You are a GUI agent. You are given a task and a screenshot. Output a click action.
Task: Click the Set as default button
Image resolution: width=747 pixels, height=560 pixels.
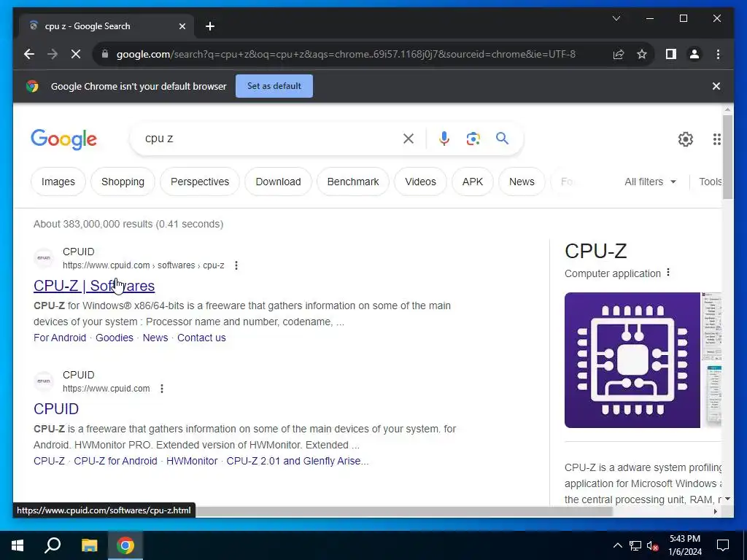(x=274, y=86)
